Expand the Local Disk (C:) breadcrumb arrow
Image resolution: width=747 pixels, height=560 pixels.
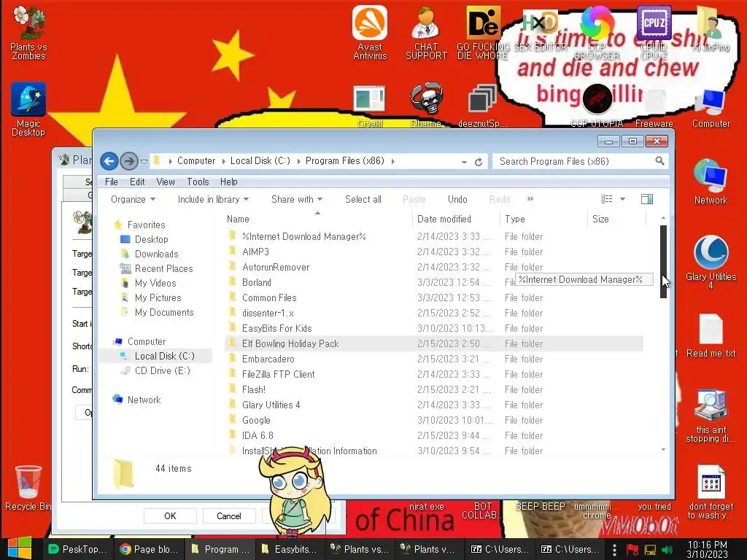click(298, 161)
